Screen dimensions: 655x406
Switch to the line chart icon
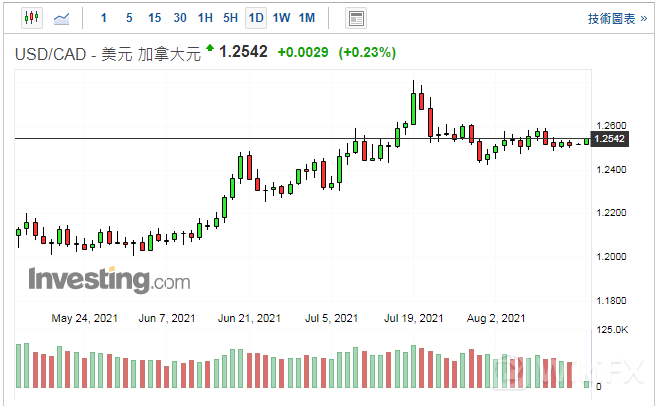(x=62, y=18)
